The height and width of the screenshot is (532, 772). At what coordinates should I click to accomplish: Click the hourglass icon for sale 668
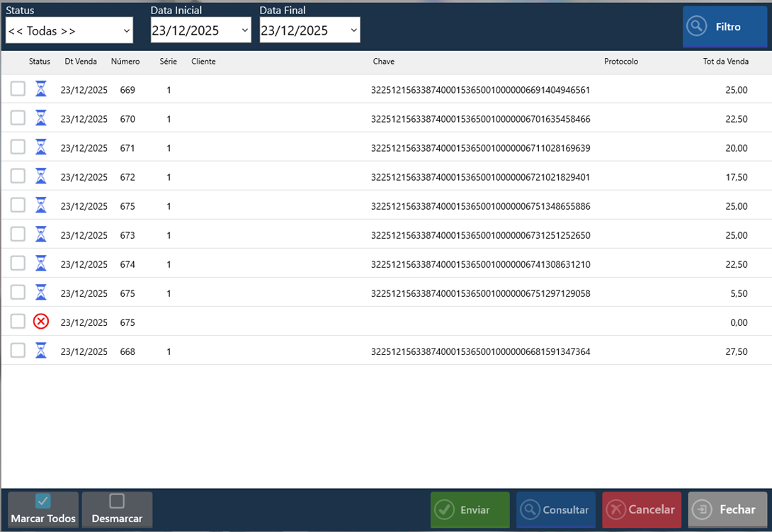tap(41, 351)
